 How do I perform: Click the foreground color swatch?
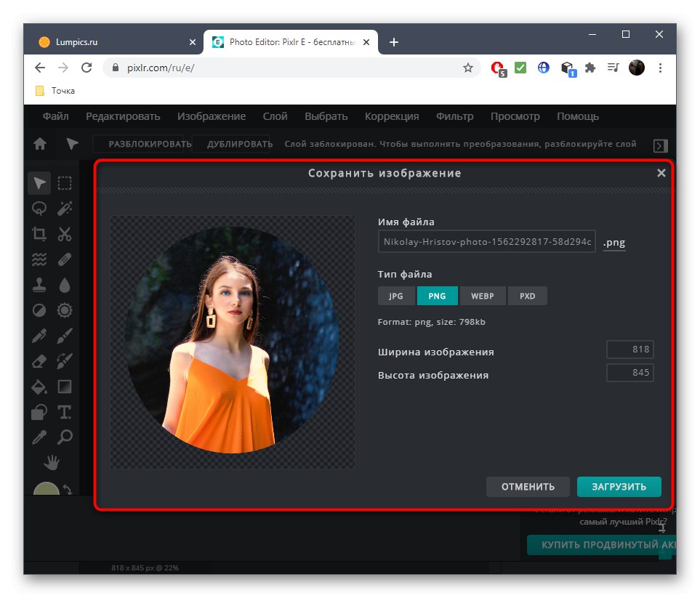pos(47,489)
